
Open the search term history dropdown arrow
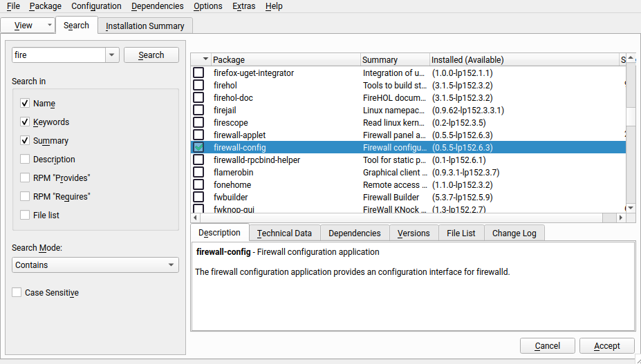pyautogui.click(x=111, y=55)
